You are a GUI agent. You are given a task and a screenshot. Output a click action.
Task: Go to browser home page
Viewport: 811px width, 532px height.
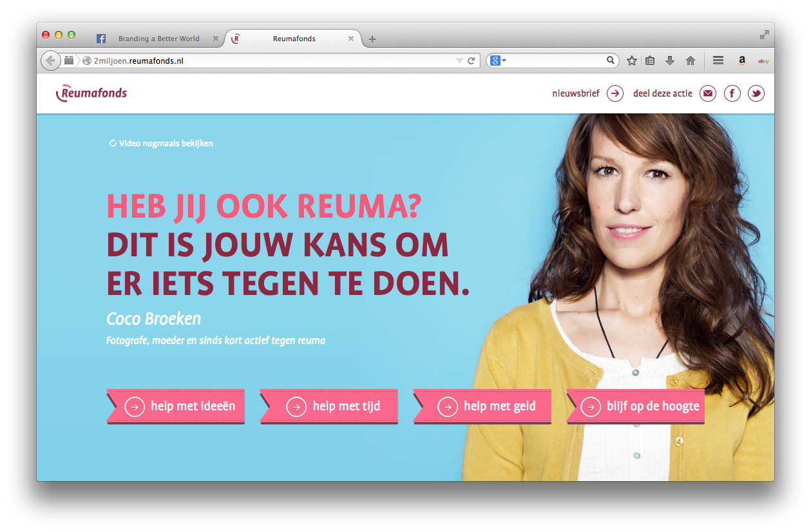point(691,61)
